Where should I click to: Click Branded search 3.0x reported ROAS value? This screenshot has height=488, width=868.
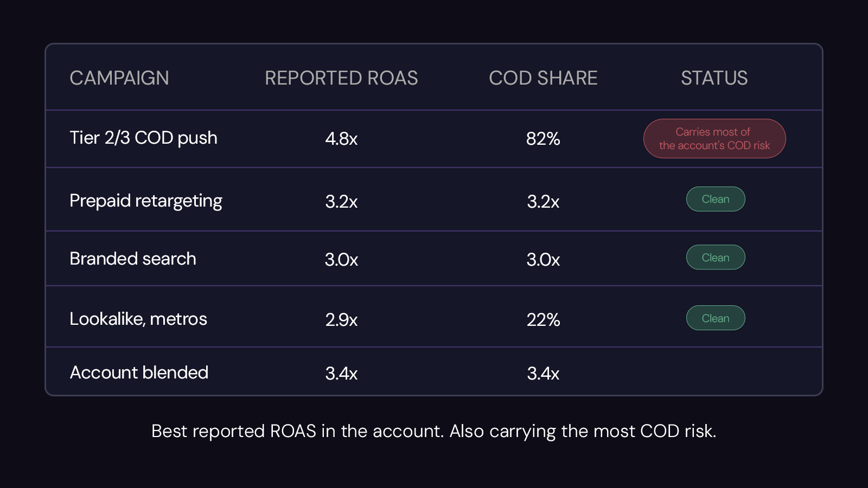[341, 259]
